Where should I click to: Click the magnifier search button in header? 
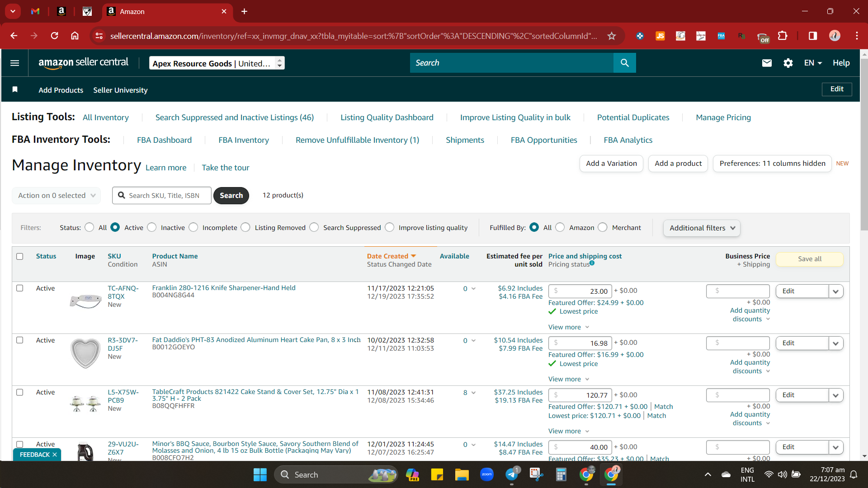624,63
